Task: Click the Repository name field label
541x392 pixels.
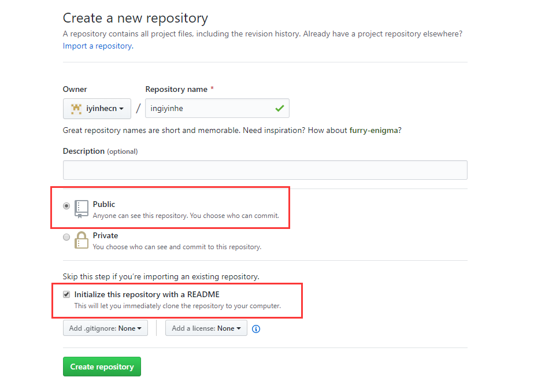Action: (176, 89)
